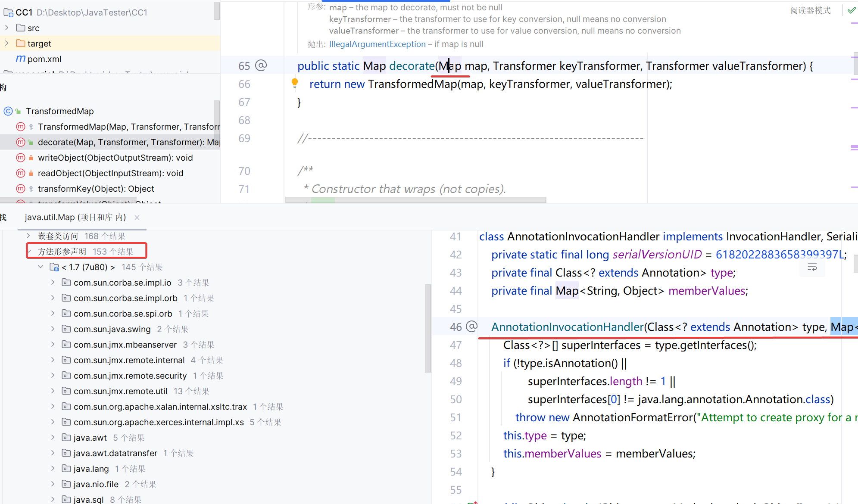This screenshot has width=858, height=504.
Task: Click the editor horizontal scrollbar
Action: [415, 200]
